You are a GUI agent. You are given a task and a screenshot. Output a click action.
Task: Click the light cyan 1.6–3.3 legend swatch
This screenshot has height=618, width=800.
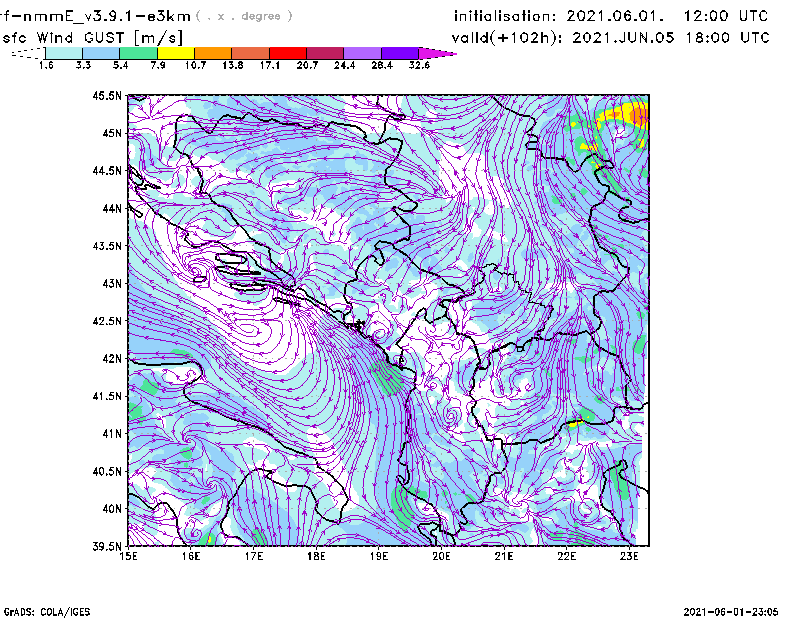(x=64, y=53)
